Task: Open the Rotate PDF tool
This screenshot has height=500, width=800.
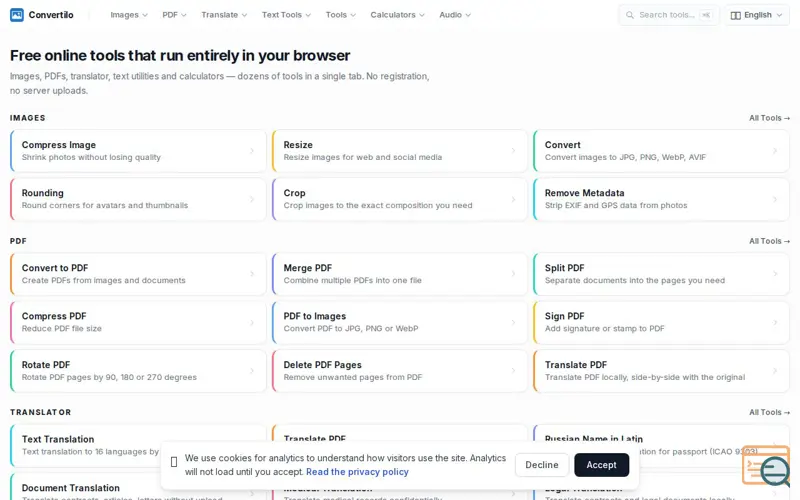Action: point(138,371)
